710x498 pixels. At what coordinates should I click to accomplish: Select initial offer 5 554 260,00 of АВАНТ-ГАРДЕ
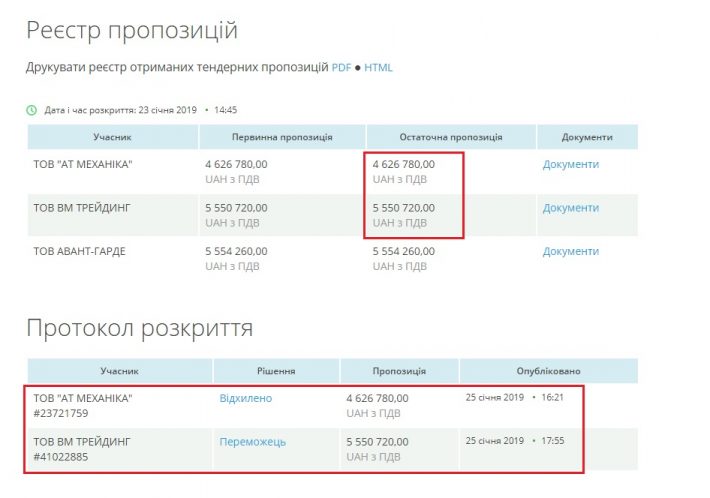click(x=236, y=251)
